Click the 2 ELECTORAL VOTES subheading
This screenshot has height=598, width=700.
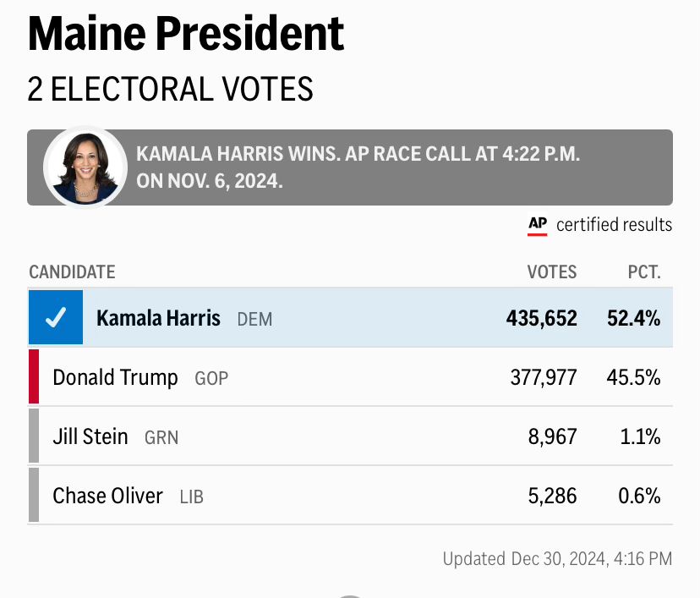(170, 89)
